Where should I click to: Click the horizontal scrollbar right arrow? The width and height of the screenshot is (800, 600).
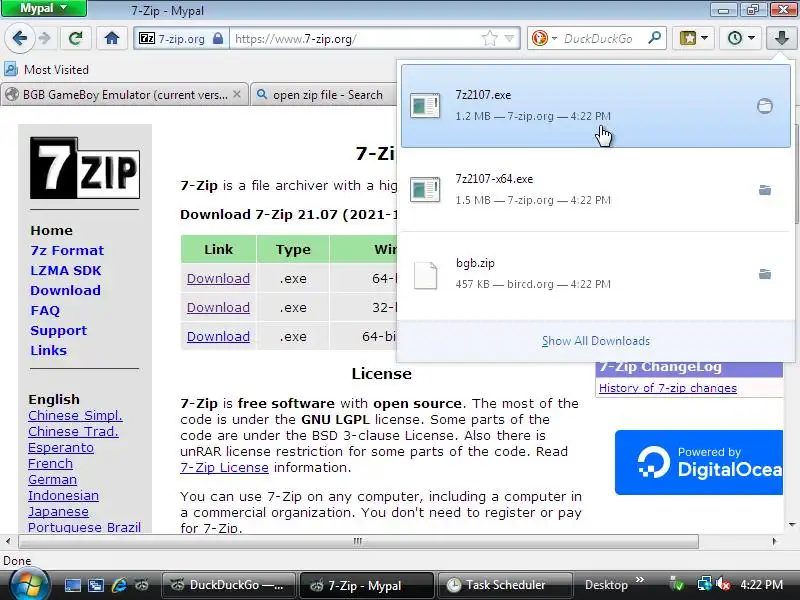(774, 541)
